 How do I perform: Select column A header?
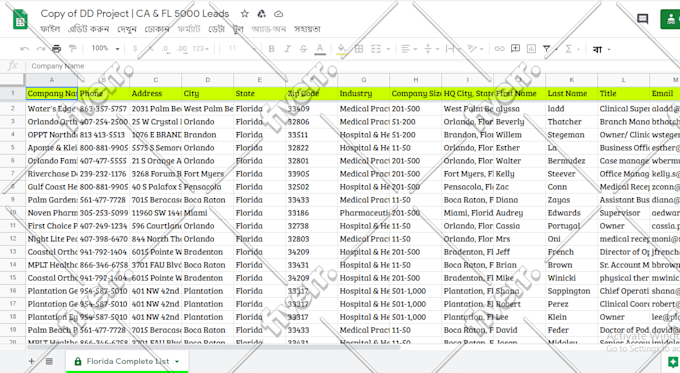52,80
